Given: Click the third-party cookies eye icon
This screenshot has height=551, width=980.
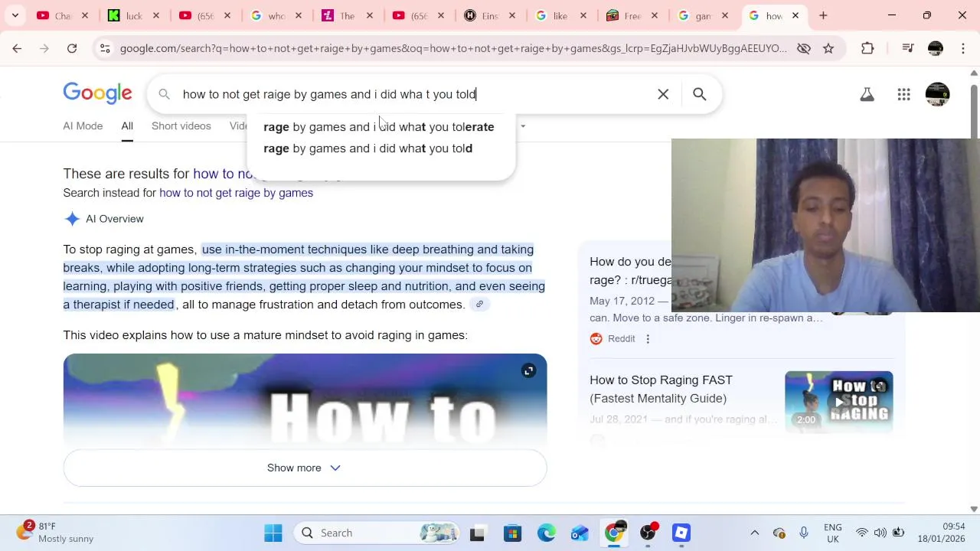Looking at the screenshot, I should 803,48.
